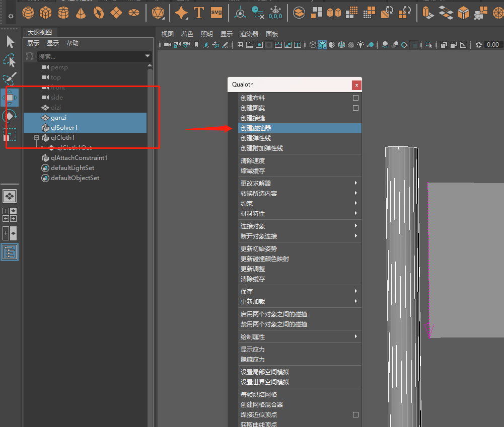Toggle the viewport film gate
The image size is (504, 427).
(250, 45)
